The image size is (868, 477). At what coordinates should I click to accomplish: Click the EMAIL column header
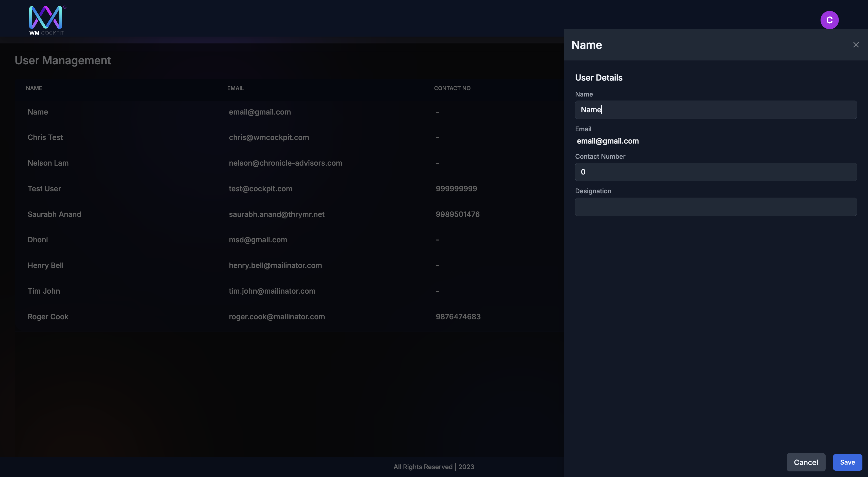(x=235, y=88)
